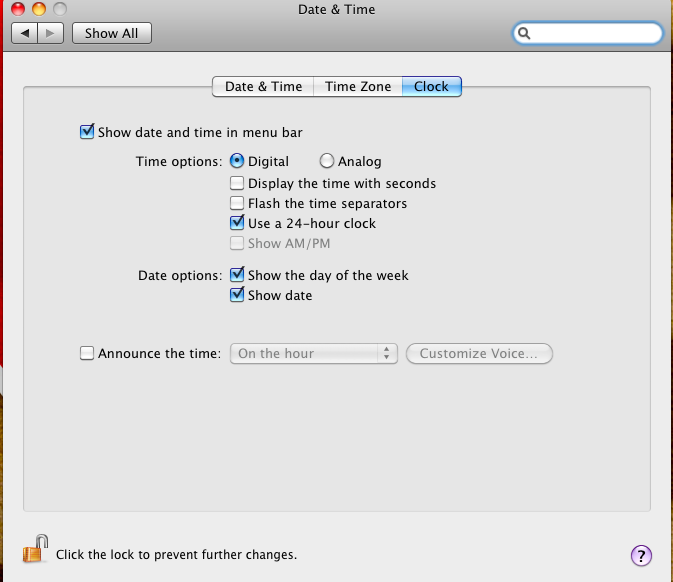This screenshot has height=582, width=673.
Task: Uncheck Show date and time in menu bar
Action: tap(87, 132)
